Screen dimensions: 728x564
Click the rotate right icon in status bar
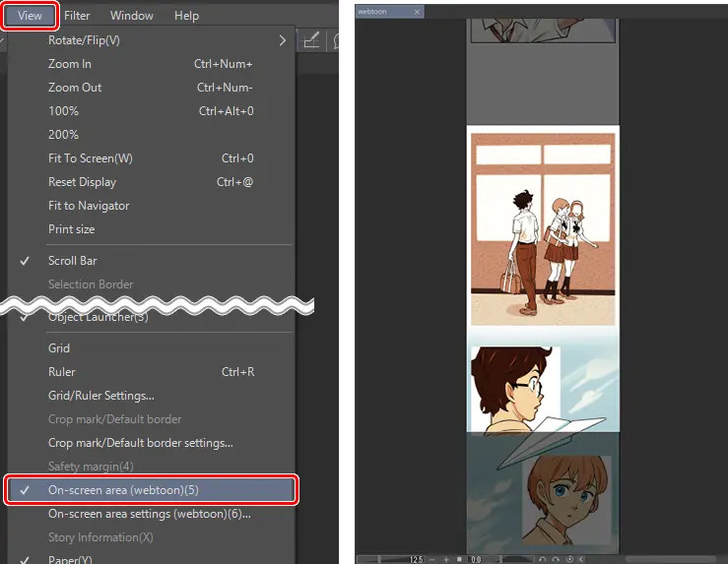pos(556,558)
